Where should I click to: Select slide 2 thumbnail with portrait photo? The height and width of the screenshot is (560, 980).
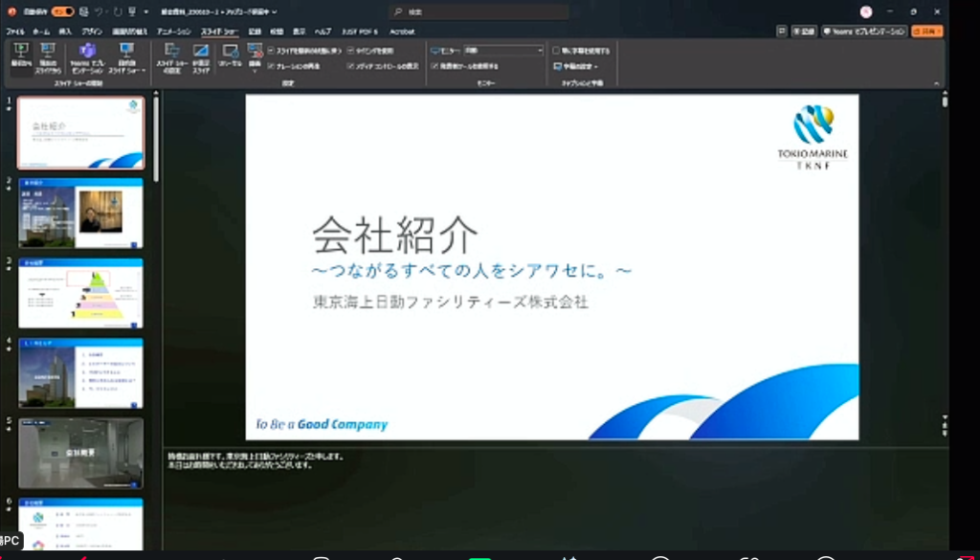tap(81, 213)
